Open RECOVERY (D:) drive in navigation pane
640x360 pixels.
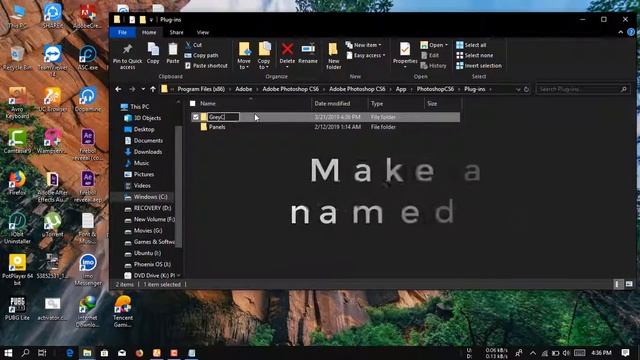pyautogui.click(x=152, y=208)
